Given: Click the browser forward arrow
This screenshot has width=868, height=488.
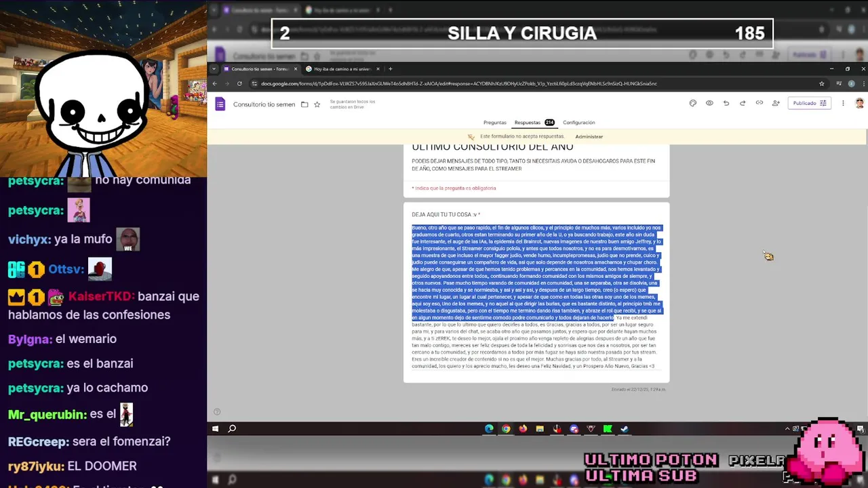Looking at the screenshot, I should click(226, 83).
